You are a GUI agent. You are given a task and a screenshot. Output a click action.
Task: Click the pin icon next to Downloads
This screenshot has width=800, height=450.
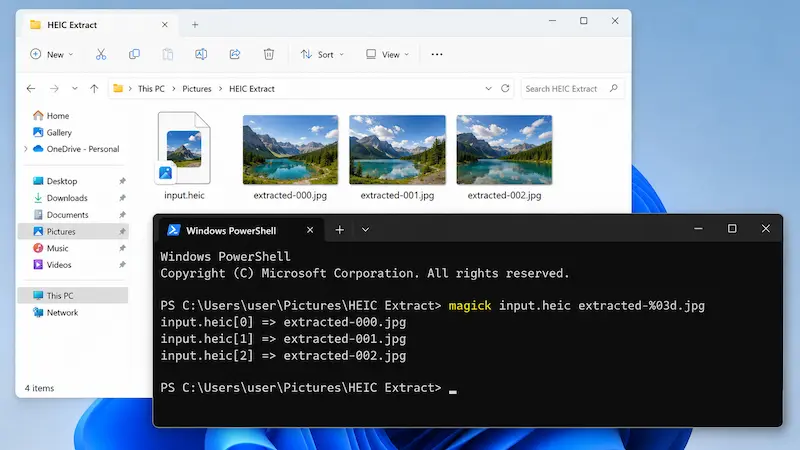point(122,198)
